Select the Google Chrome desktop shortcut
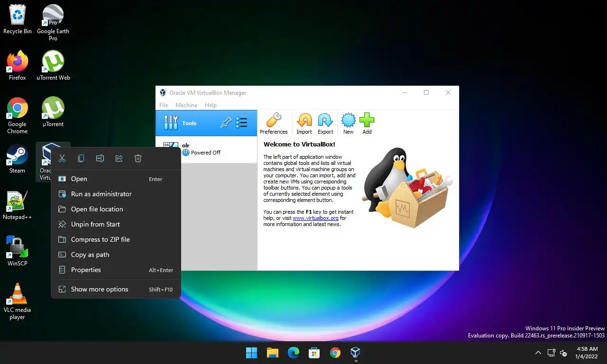 click(x=18, y=116)
